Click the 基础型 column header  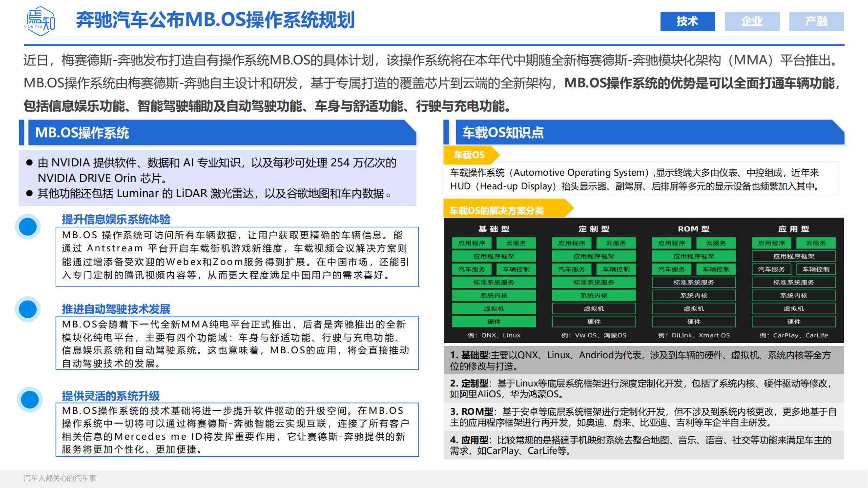(x=494, y=229)
